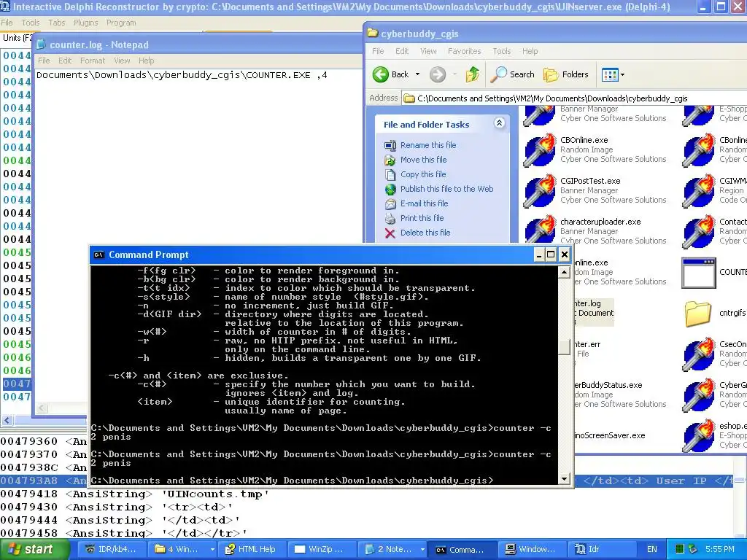Open the Back button history dropdown arrow

pos(418,74)
